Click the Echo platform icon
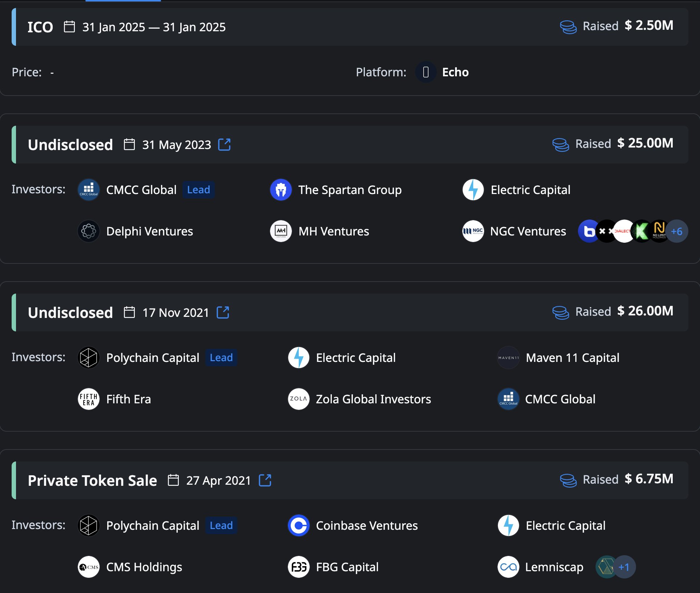Image resolution: width=700 pixels, height=593 pixels. coord(426,72)
